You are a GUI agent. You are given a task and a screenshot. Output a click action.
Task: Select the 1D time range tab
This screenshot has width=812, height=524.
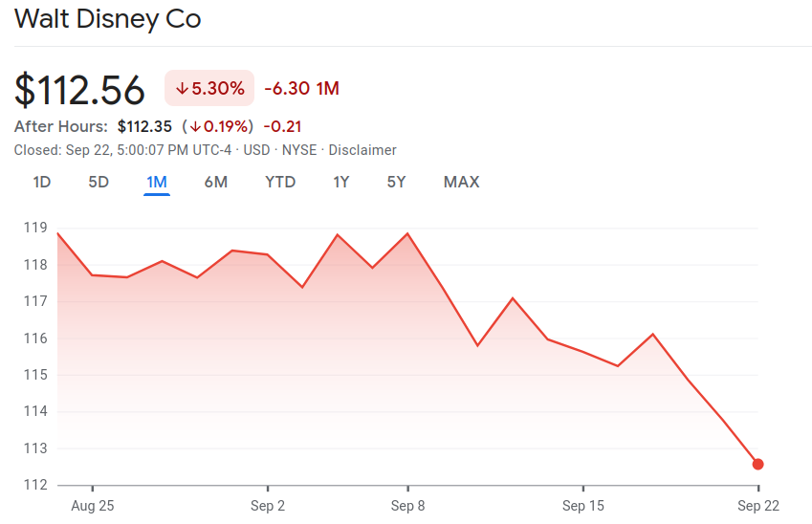[42, 182]
